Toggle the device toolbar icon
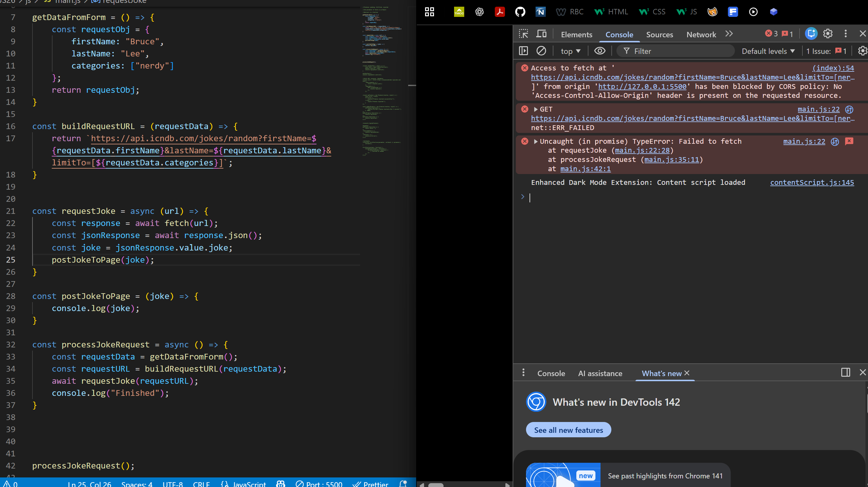Viewport: 868px width, 487px height. coord(542,34)
